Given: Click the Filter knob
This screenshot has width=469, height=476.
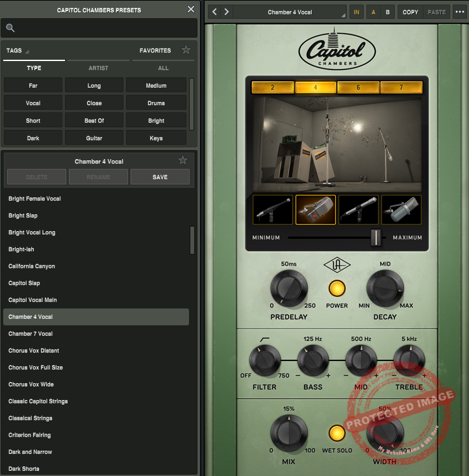Looking at the screenshot, I should [264, 360].
